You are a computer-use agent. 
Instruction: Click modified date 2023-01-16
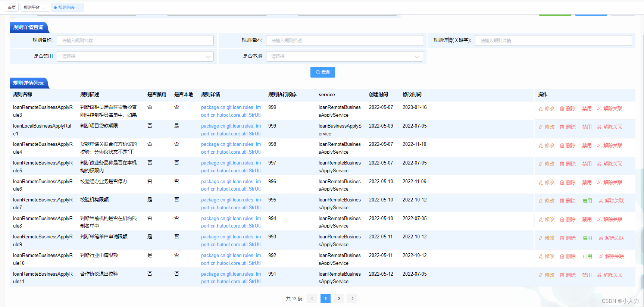click(415, 107)
